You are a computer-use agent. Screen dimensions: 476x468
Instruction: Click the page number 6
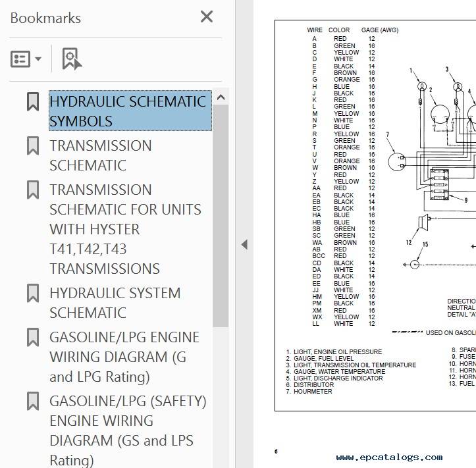tap(276, 452)
